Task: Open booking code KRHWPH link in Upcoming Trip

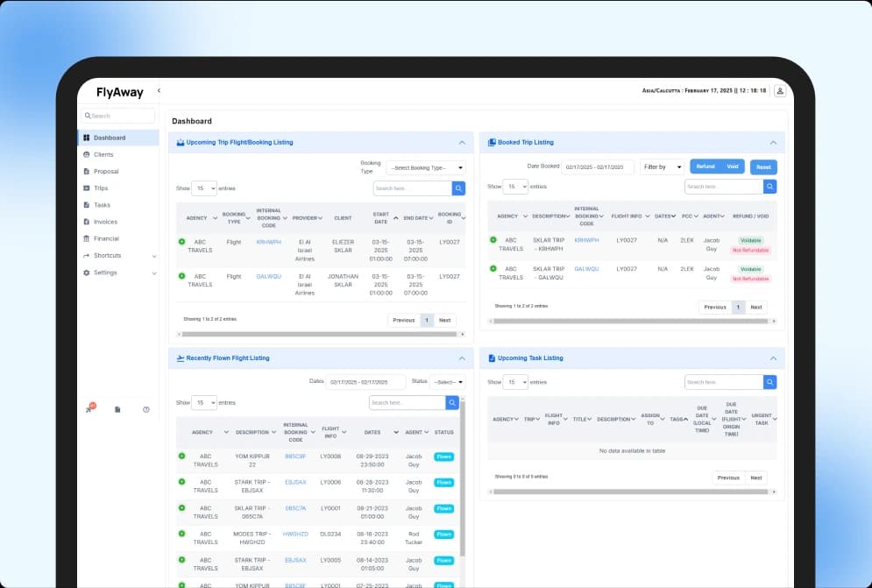Action: [268, 243]
